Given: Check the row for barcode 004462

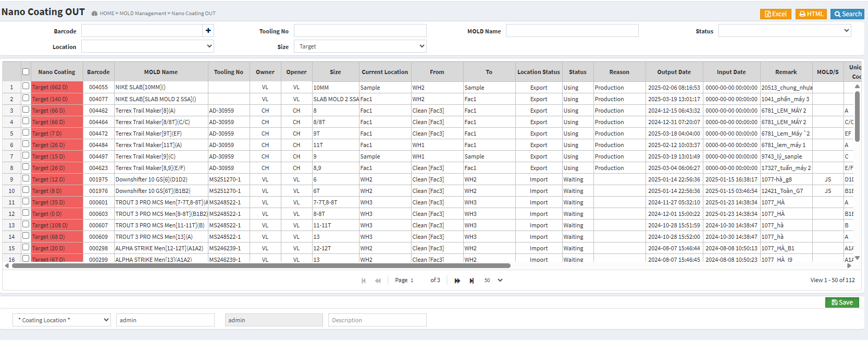Looking at the screenshot, I should [x=26, y=110].
